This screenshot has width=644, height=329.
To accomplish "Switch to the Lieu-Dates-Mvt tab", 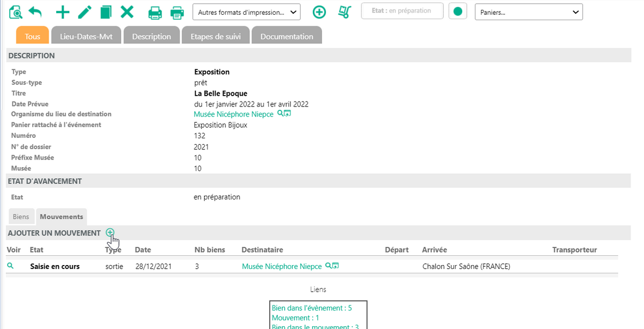I will [86, 36].
